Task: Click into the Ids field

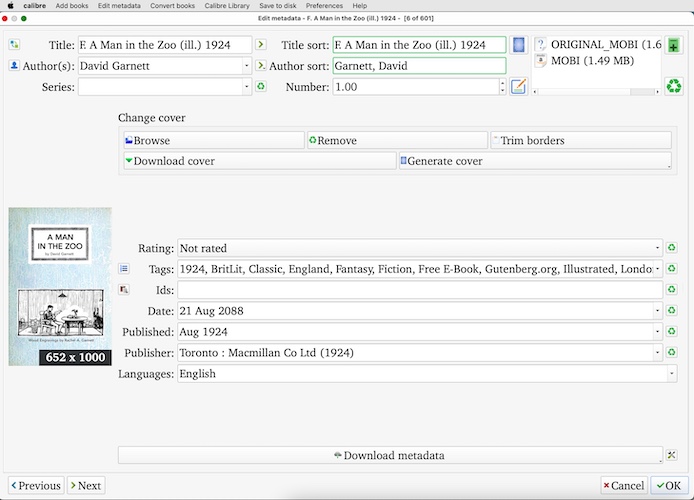Action: (x=420, y=290)
